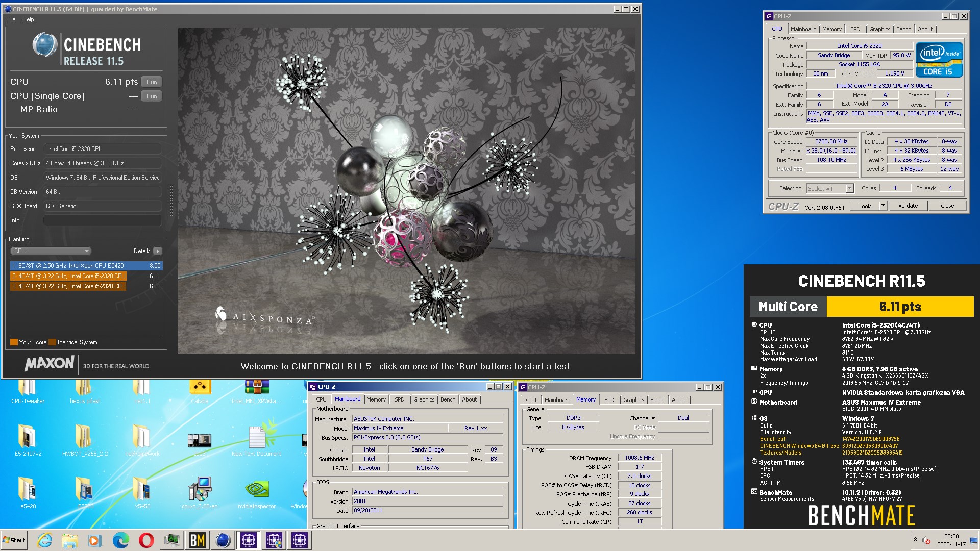Open the i52320 desktop folder

pos(85,493)
